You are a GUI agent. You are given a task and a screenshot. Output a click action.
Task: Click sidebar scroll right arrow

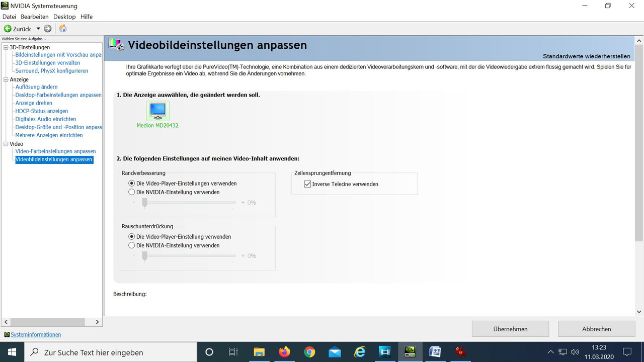click(98, 322)
